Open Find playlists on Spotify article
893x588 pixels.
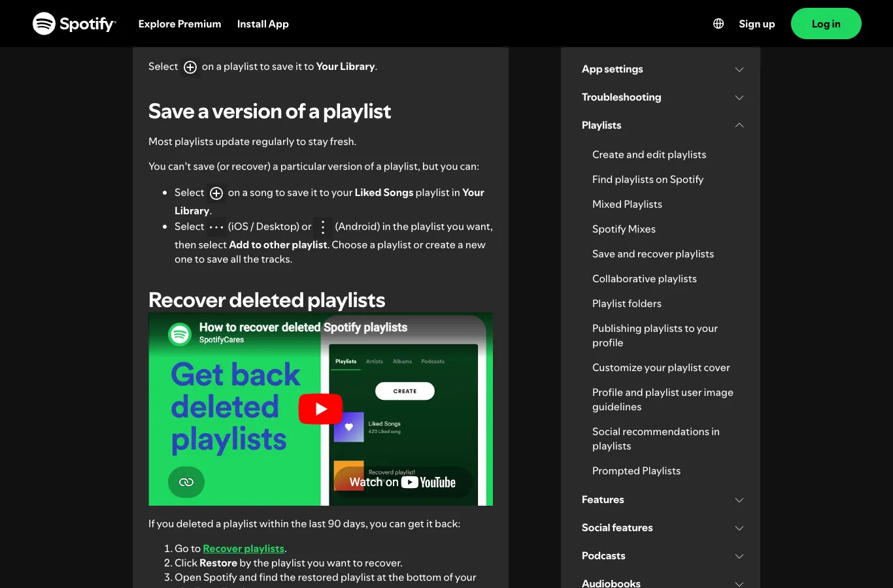pyautogui.click(x=648, y=180)
